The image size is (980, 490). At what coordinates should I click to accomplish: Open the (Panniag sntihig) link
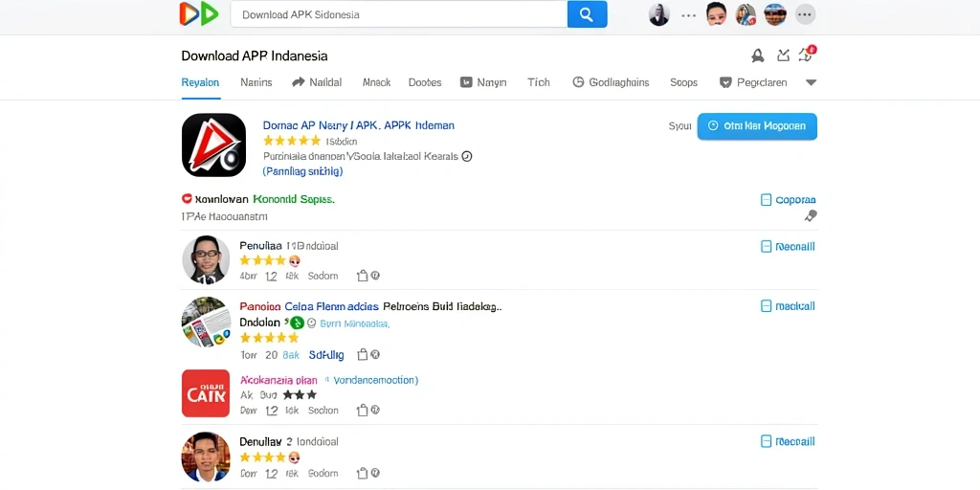tap(302, 171)
